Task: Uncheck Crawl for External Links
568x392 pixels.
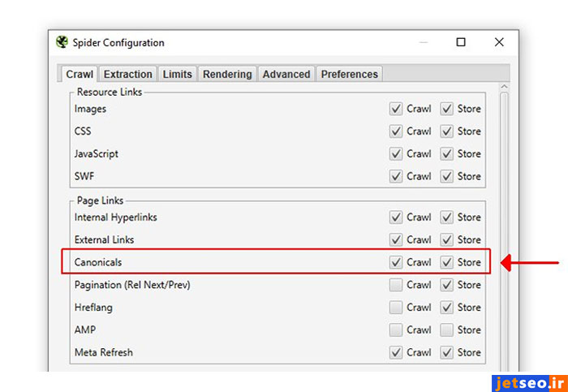Action: point(396,240)
